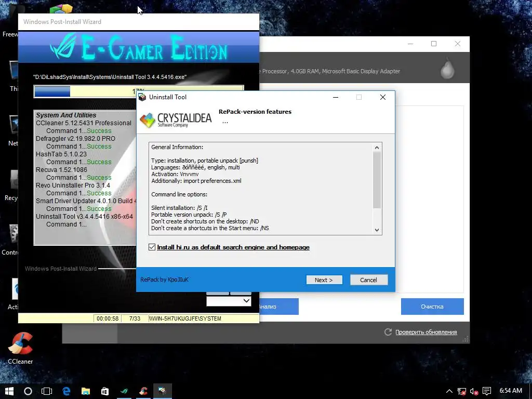
Task: Open the Windows Store taskbar icon
Action: click(105, 391)
